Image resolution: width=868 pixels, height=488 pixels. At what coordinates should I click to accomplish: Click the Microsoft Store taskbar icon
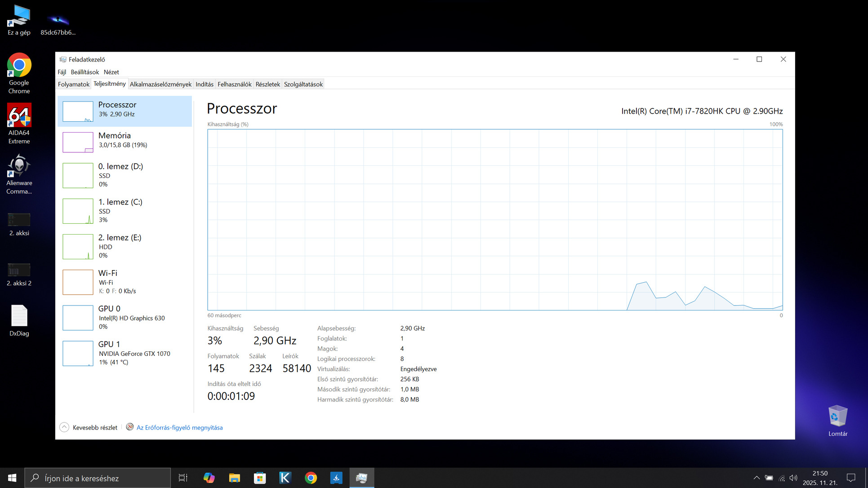[260, 478]
